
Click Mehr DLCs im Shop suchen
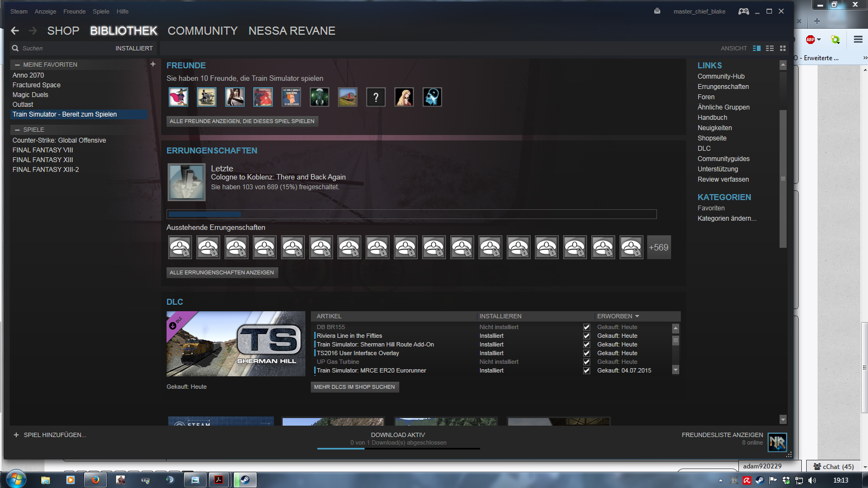click(x=355, y=387)
